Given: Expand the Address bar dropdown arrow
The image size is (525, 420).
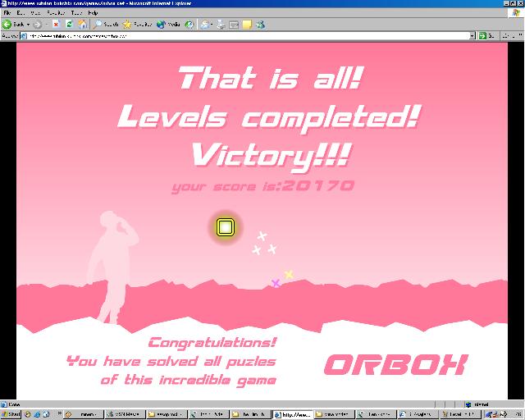Looking at the screenshot, I should coord(472,36).
